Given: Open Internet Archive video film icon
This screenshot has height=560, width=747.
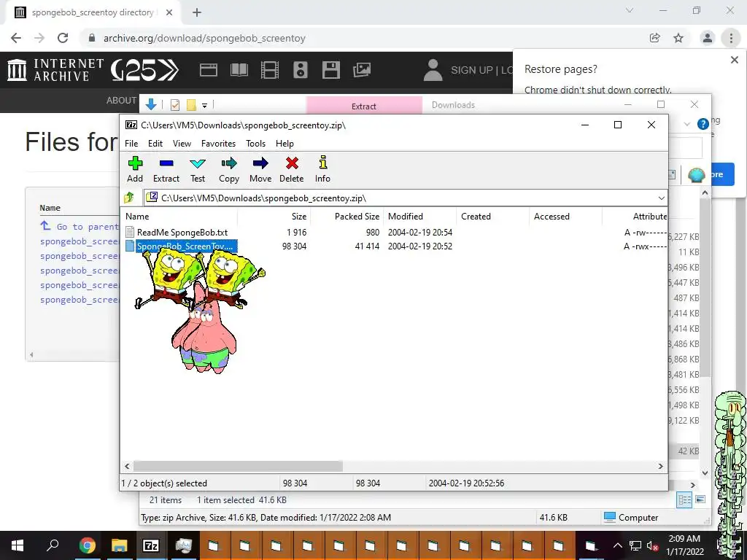Looking at the screenshot, I should tap(270, 70).
